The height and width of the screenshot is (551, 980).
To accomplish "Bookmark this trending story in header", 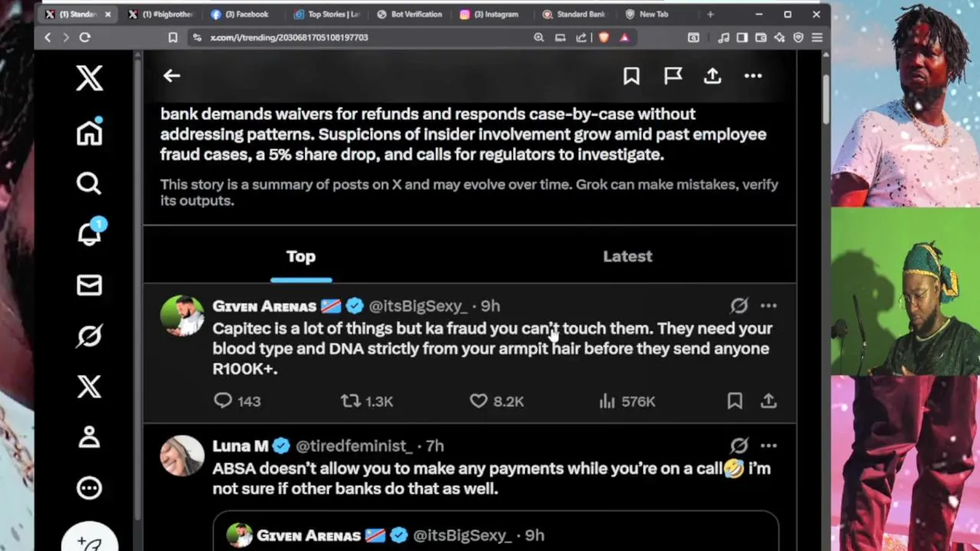I will [x=631, y=75].
